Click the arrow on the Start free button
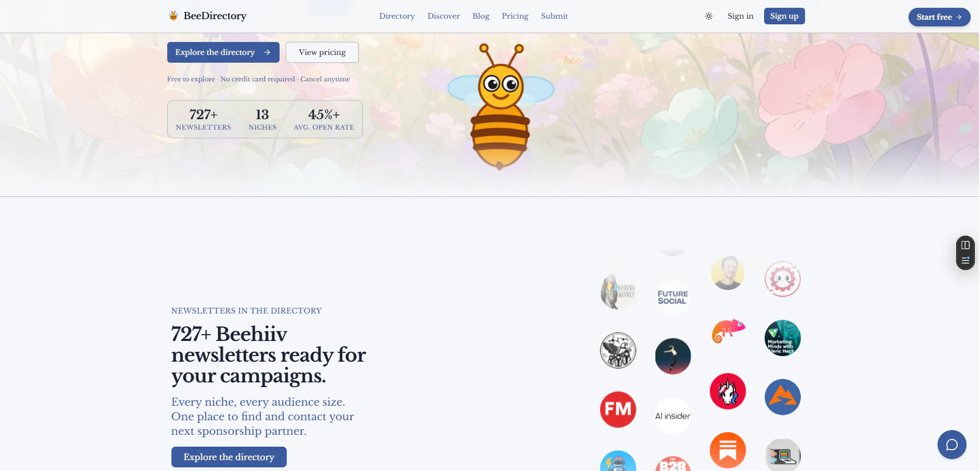980x471 pixels. pyautogui.click(x=959, y=17)
